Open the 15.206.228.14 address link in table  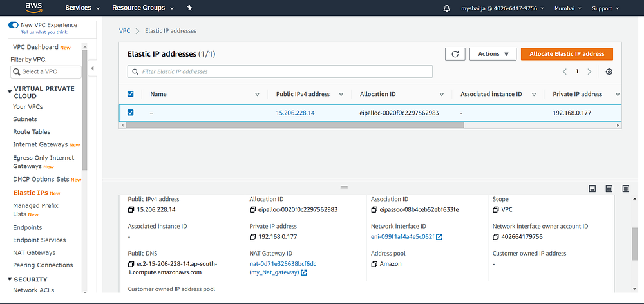pos(296,113)
